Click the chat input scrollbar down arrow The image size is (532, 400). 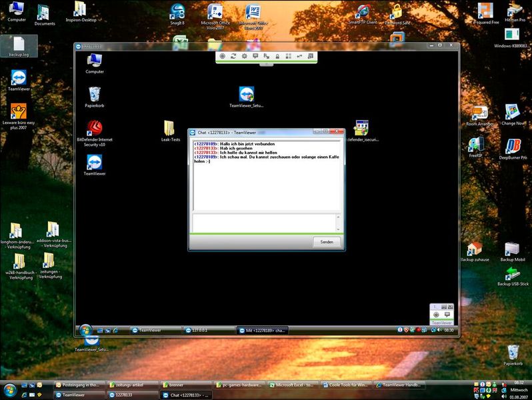tap(338, 229)
